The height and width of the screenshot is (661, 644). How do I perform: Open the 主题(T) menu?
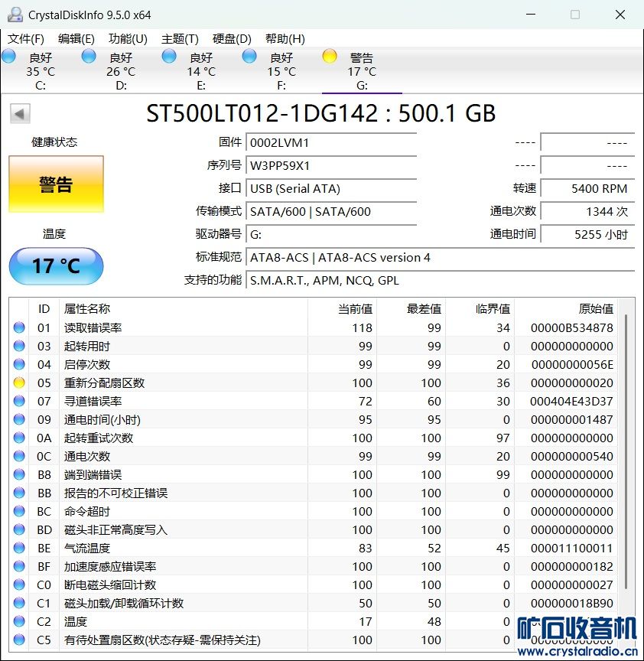[x=180, y=39]
